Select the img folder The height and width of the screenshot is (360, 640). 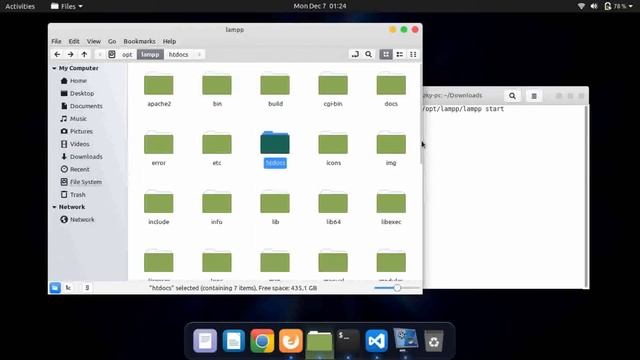tap(391, 144)
